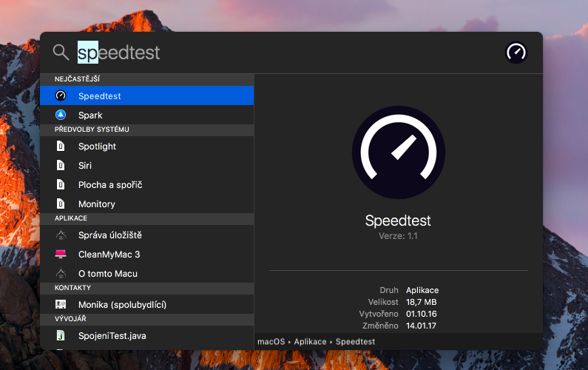Click the Speedtest icon in results list
Viewport: 588px width, 370px height.
tap(61, 96)
